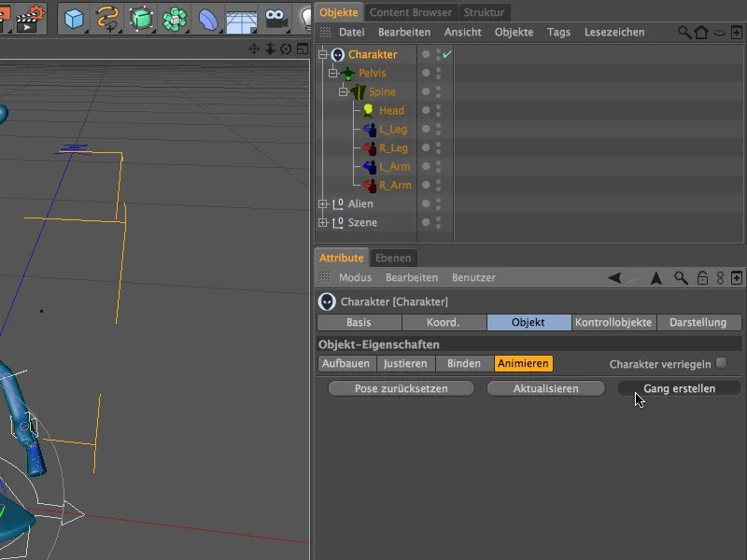Select the Aufbauen mode button

[345, 363]
